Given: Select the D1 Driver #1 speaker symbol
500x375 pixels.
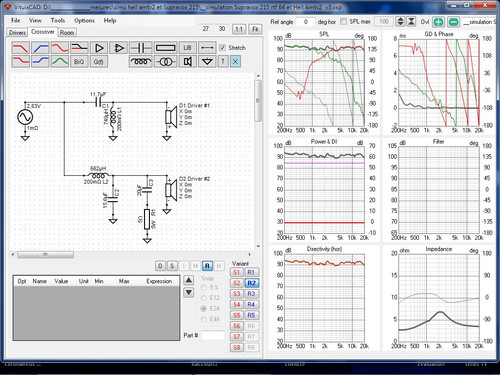Looking at the screenshot, I should [171, 117].
